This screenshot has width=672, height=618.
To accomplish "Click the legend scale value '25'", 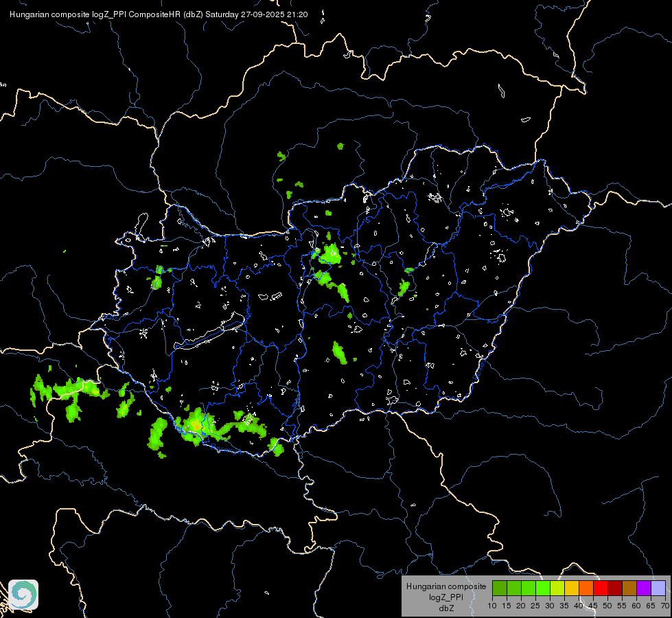I will [535, 606].
